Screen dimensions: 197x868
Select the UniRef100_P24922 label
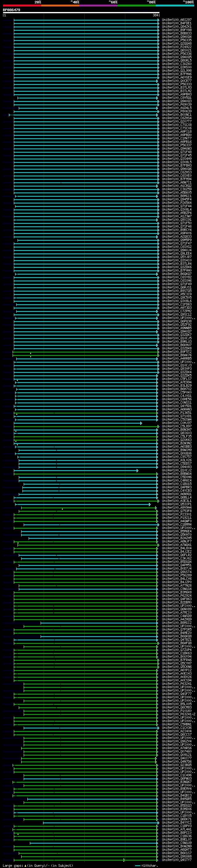coord(176,47)
